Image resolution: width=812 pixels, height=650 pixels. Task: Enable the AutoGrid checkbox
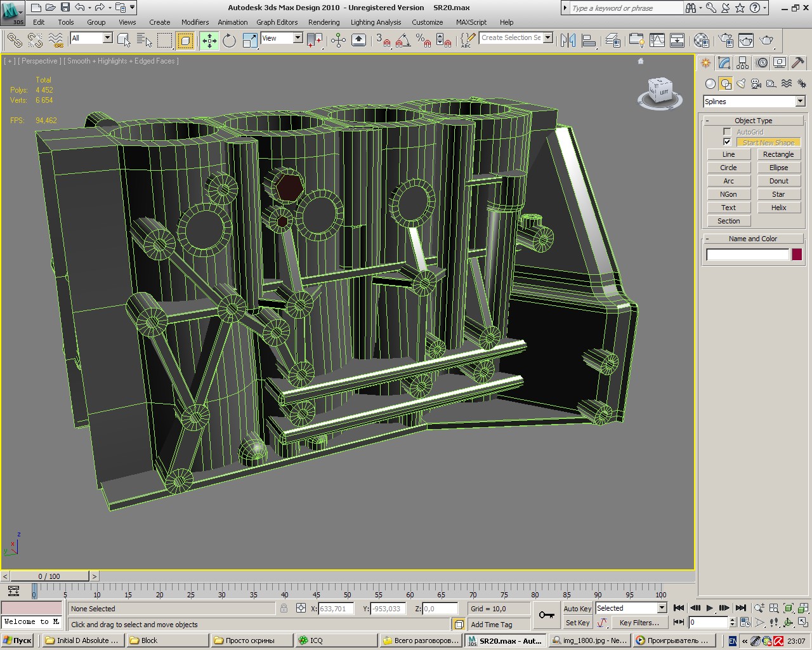click(727, 132)
